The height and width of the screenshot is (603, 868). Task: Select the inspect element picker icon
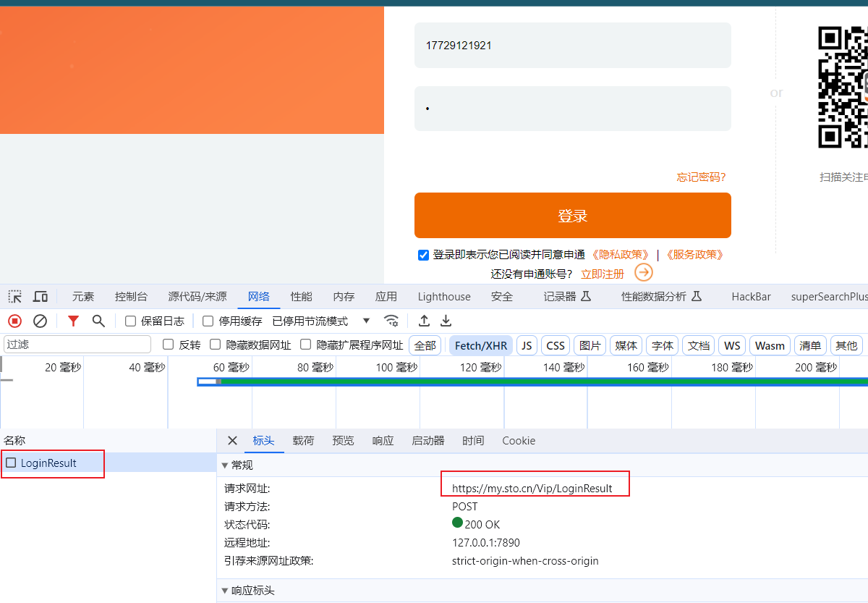15,296
